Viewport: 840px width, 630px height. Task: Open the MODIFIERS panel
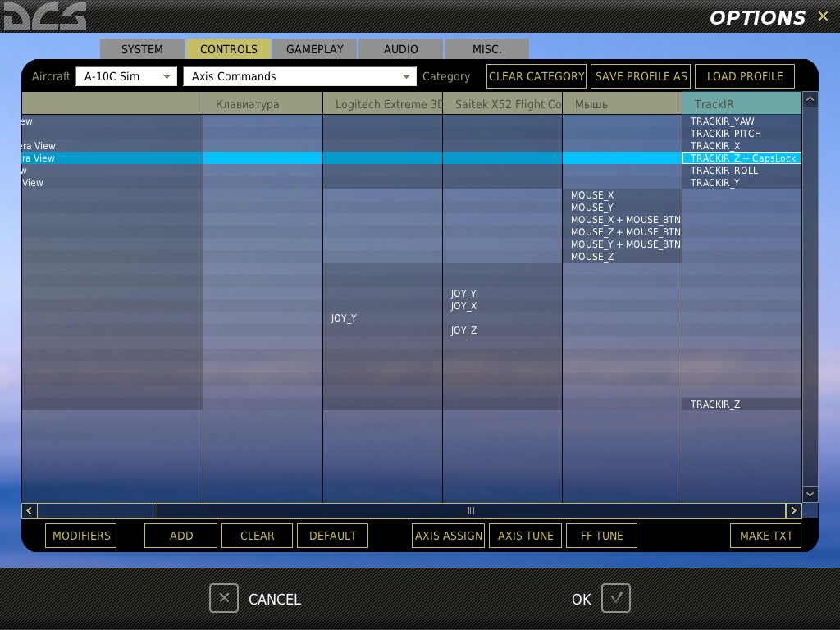[81, 536]
